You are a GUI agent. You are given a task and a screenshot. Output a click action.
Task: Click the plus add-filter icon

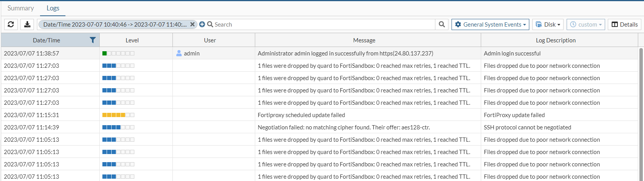coord(202,24)
